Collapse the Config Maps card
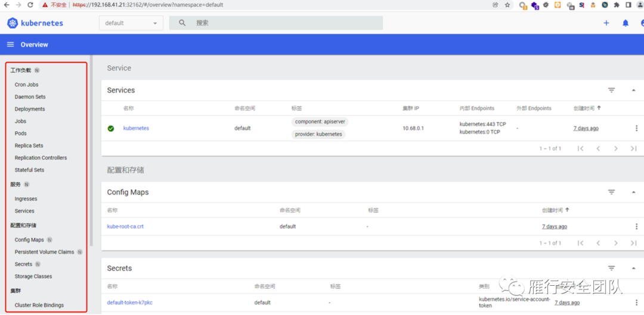 pyautogui.click(x=633, y=192)
